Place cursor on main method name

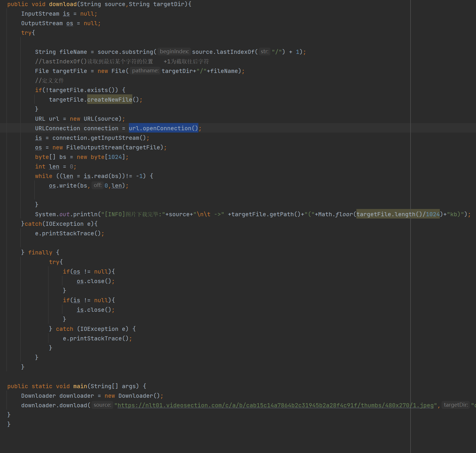[80, 386]
